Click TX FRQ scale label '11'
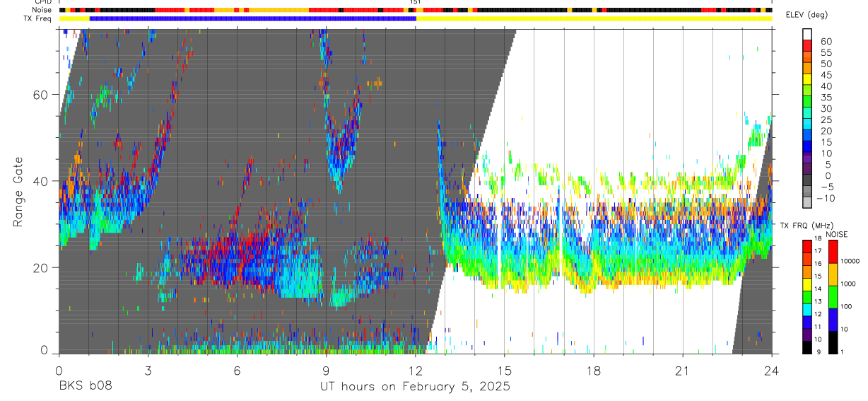The image size is (868, 401). pyautogui.click(x=818, y=327)
